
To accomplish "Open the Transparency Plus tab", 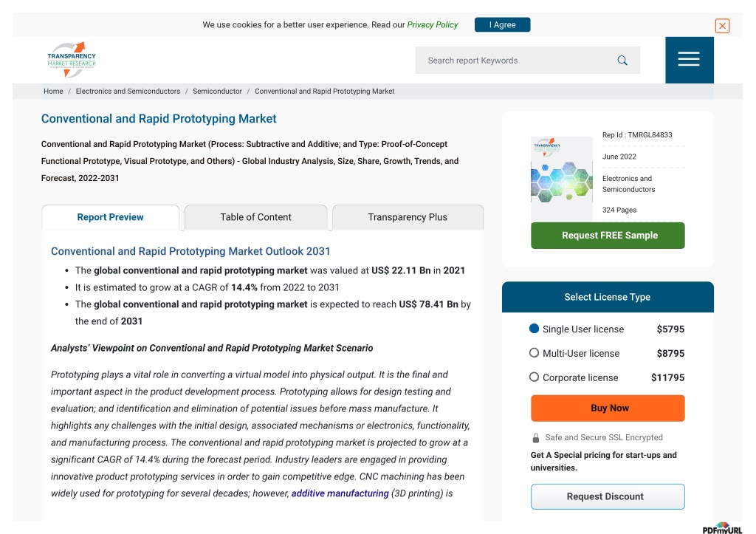I will [x=408, y=217].
